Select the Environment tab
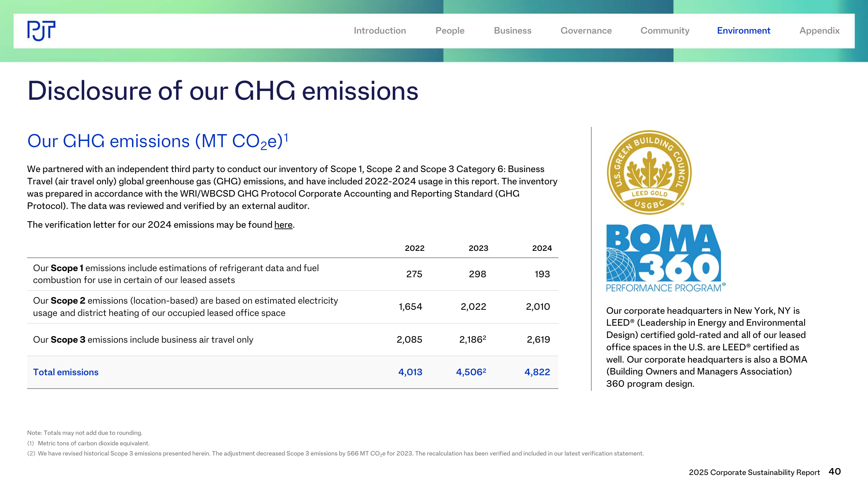This screenshot has height=488, width=868. pos(744,31)
